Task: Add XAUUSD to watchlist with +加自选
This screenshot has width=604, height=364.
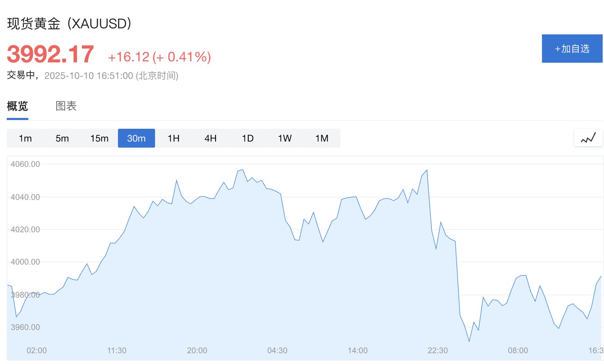Action: coord(572,49)
